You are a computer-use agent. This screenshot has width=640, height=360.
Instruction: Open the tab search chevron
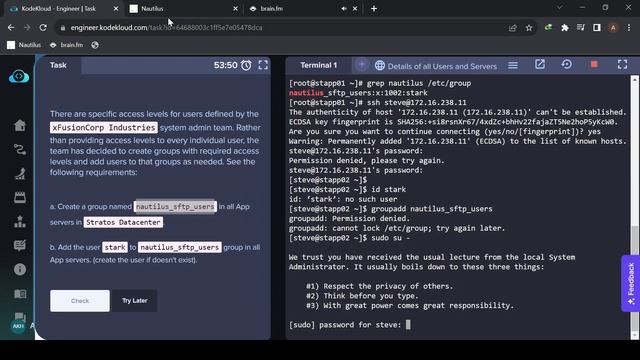560,7
